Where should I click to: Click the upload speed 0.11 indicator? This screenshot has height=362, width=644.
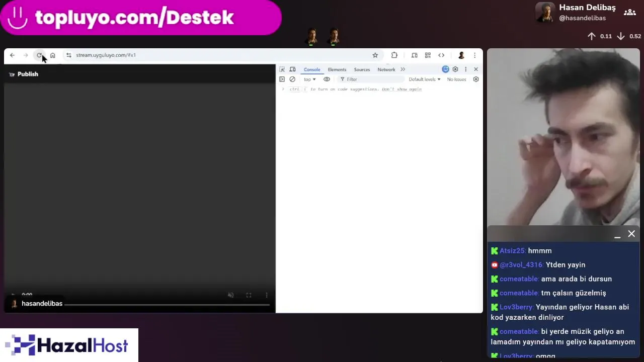coord(600,36)
